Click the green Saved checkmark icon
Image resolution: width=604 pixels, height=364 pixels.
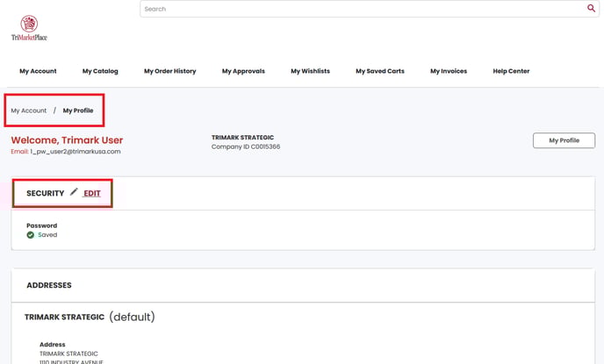pos(31,235)
